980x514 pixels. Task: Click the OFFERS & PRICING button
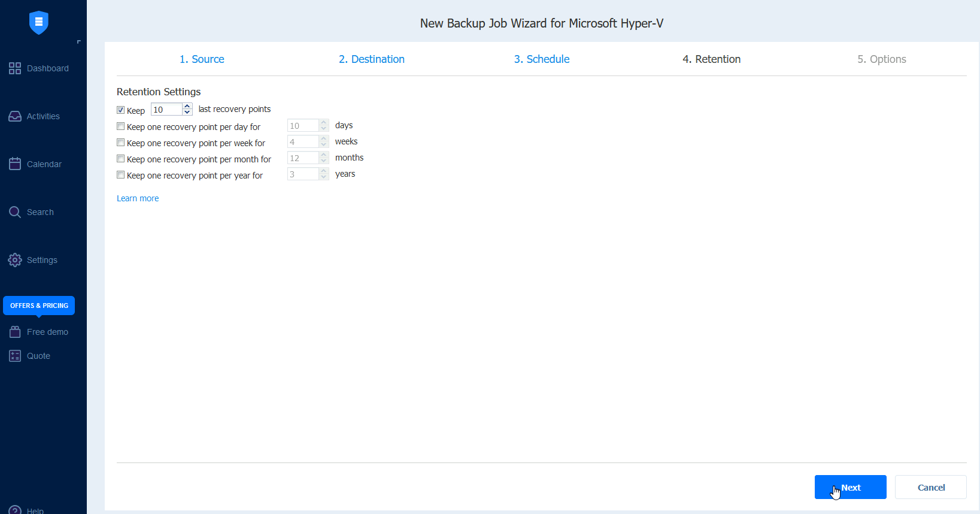coord(39,306)
